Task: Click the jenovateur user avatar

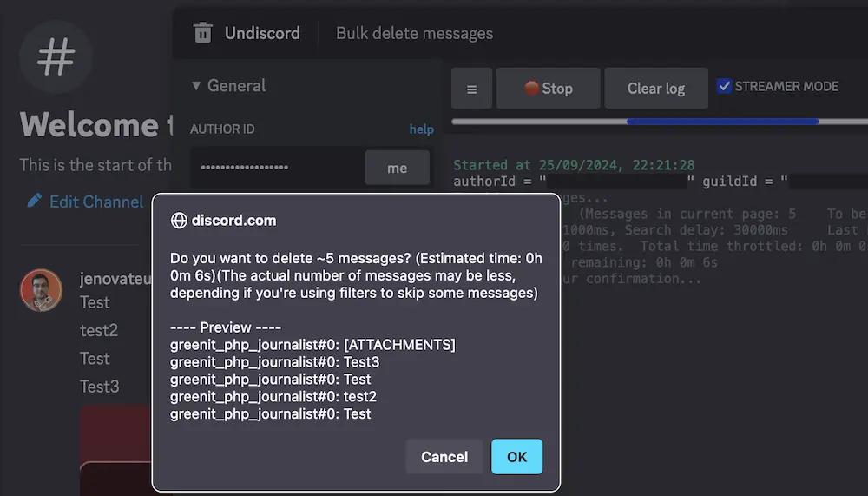Action: (41, 290)
